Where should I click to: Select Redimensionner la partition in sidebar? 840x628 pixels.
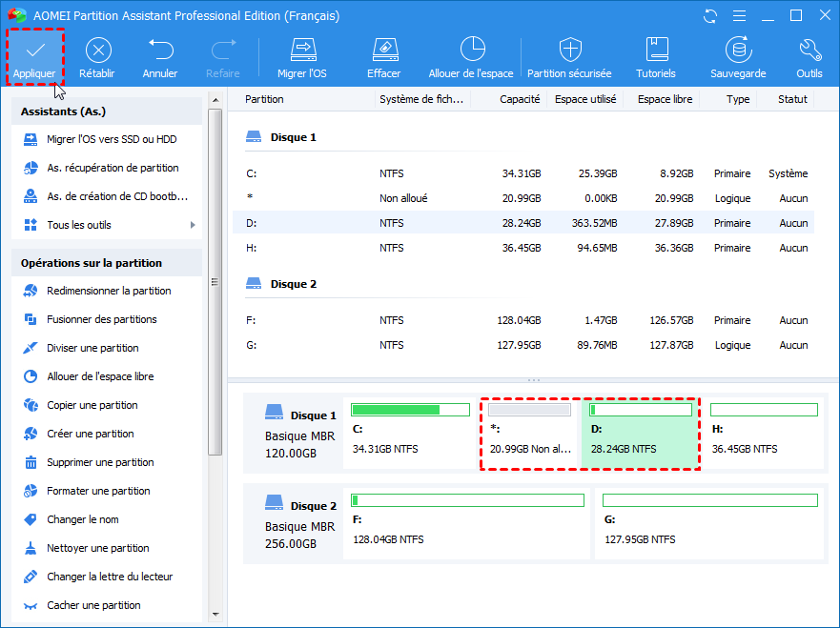tap(109, 291)
